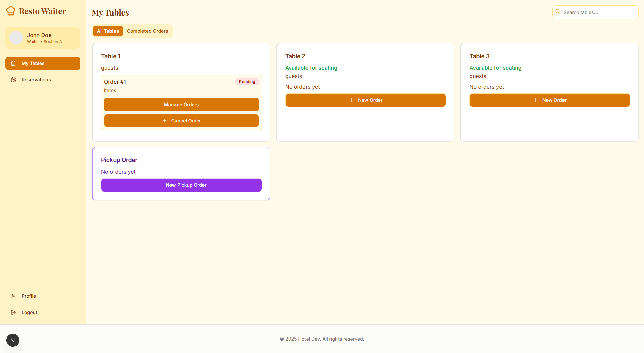This screenshot has width=644, height=353.
Task: Click the calendar icon next to Reservations
Action: (x=13, y=79)
